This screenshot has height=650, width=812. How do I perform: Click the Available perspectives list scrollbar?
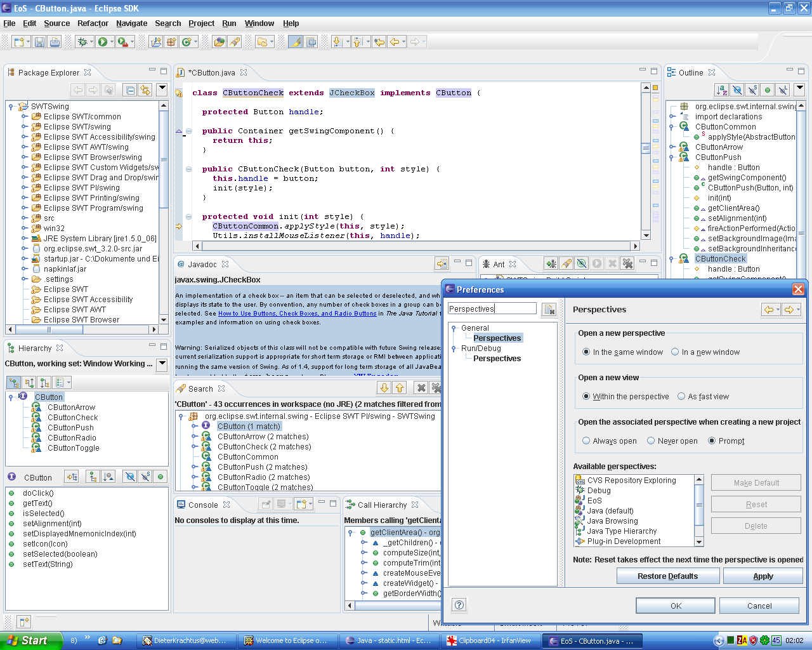click(x=699, y=511)
